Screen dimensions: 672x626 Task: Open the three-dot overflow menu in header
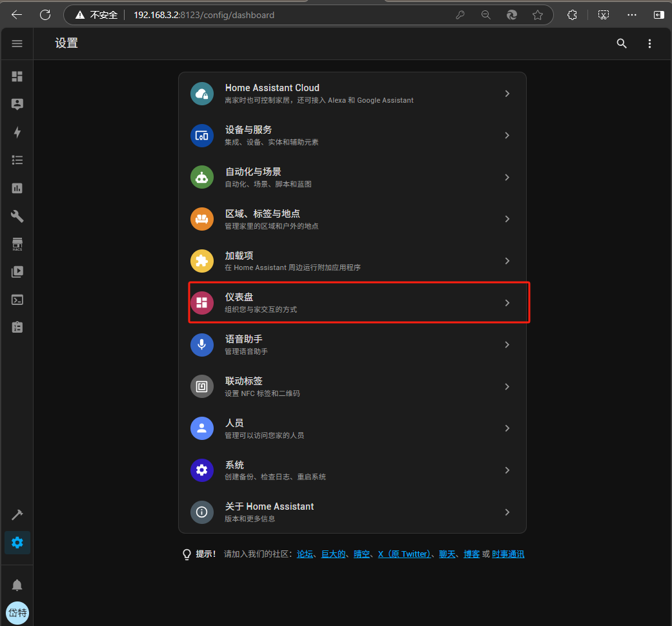tap(650, 43)
